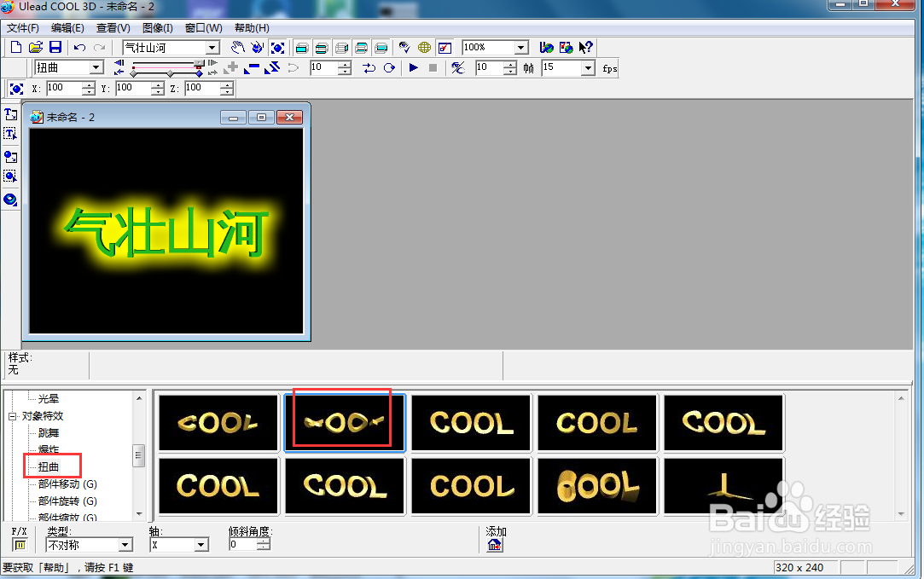Click the Insert Graphics tool in left toolbar
Screen dimensions: 924x579
[10, 157]
